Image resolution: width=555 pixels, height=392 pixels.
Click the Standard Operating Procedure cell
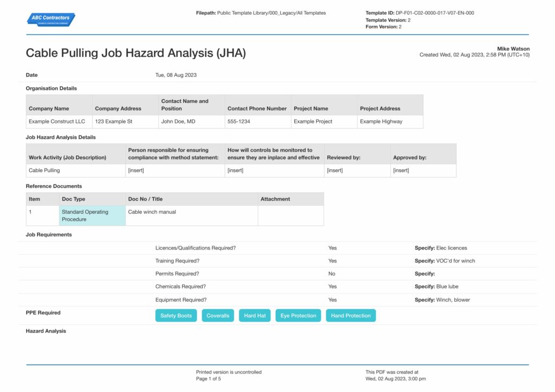pyautogui.click(x=92, y=215)
